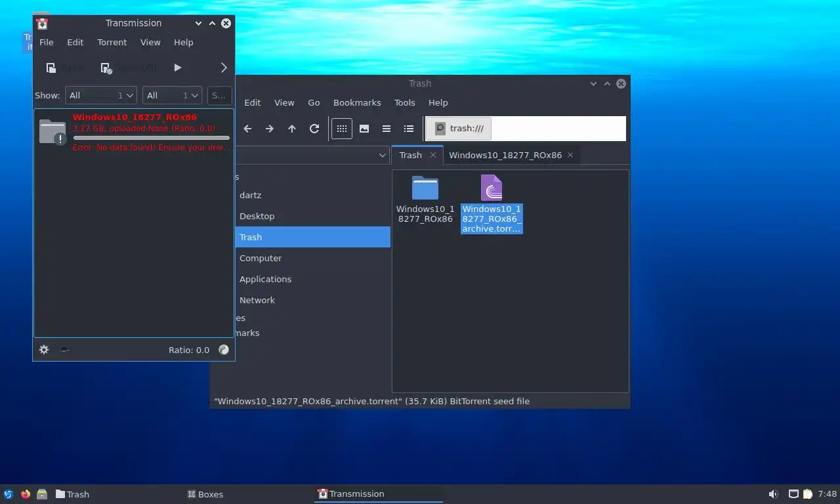Switch file manager to thumbnail view
The height and width of the screenshot is (504, 840).
364,129
